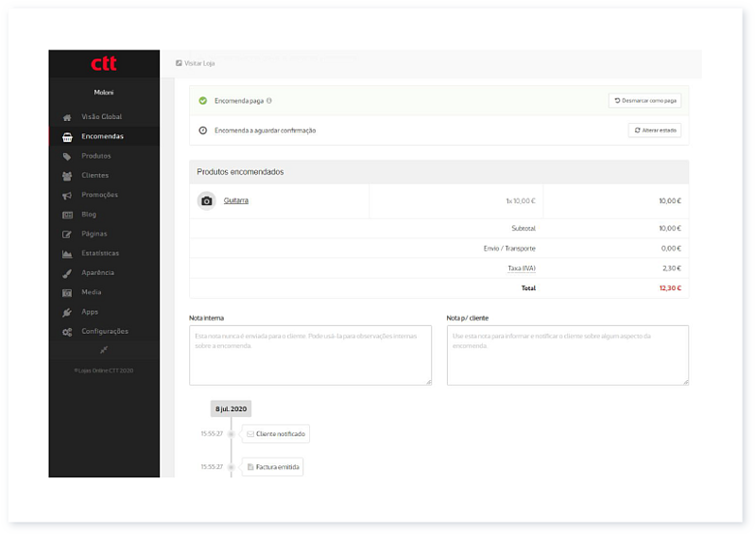
Task: Click the Nota p/ cliente resize handle
Action: pos(686,382)
